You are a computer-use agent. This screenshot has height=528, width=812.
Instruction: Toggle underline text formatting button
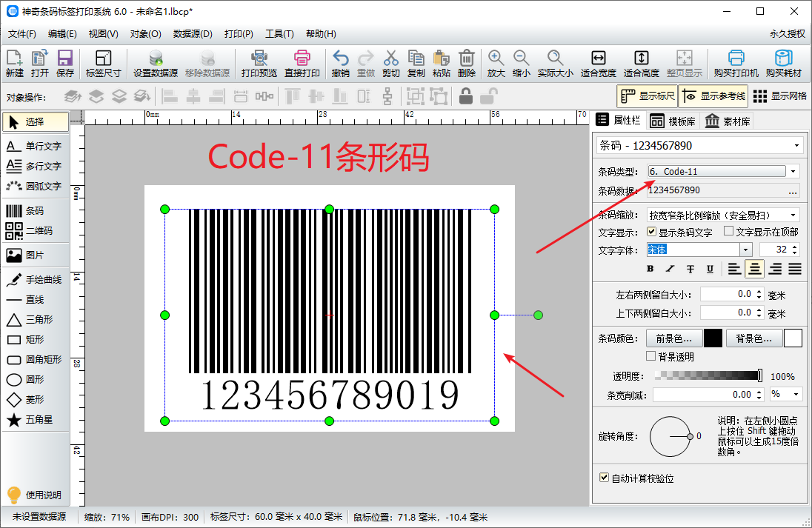coord(710,269)
